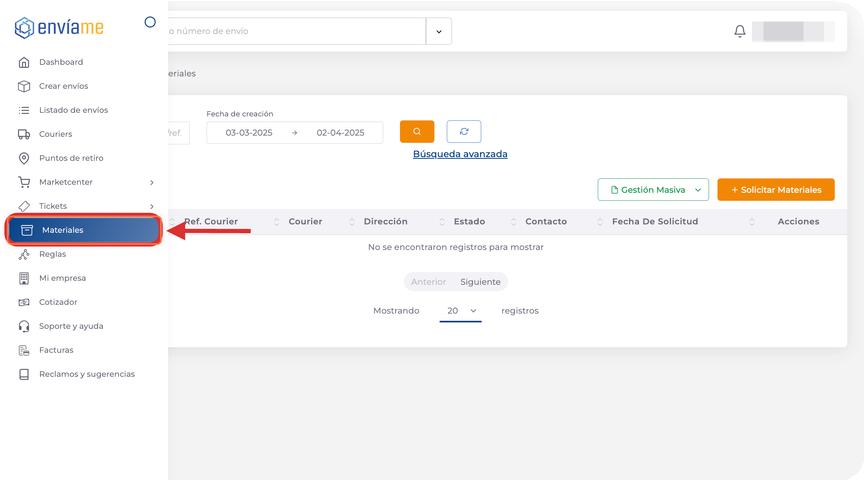Click the Solicitar Materiales button

coord(776,190)
